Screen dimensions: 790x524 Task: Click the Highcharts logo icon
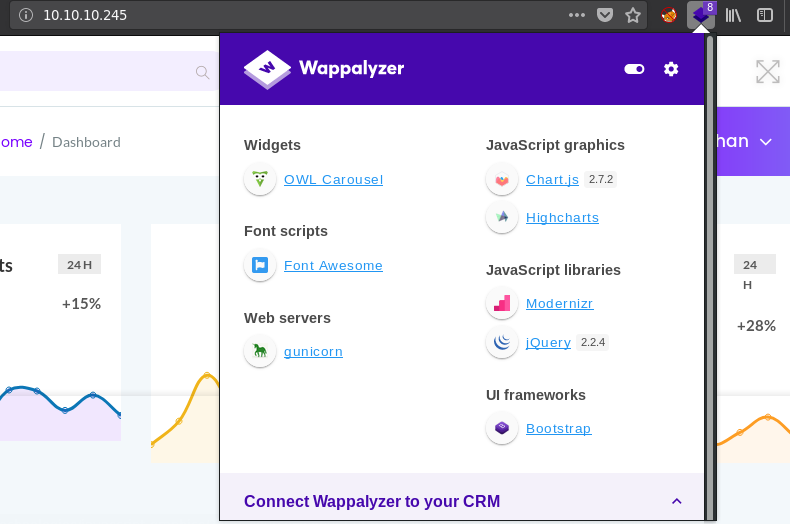(502, 217)
